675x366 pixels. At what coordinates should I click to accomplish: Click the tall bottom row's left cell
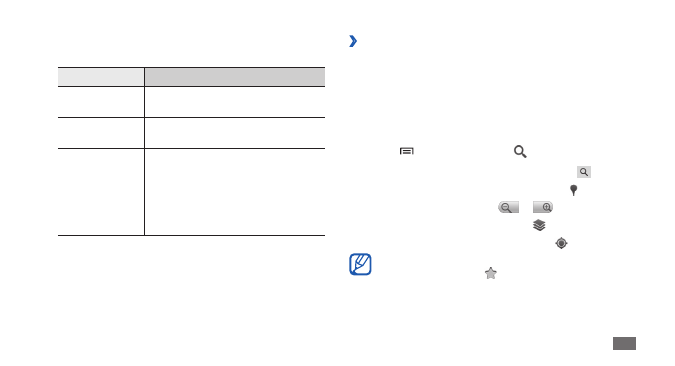(x=101, y=192)
